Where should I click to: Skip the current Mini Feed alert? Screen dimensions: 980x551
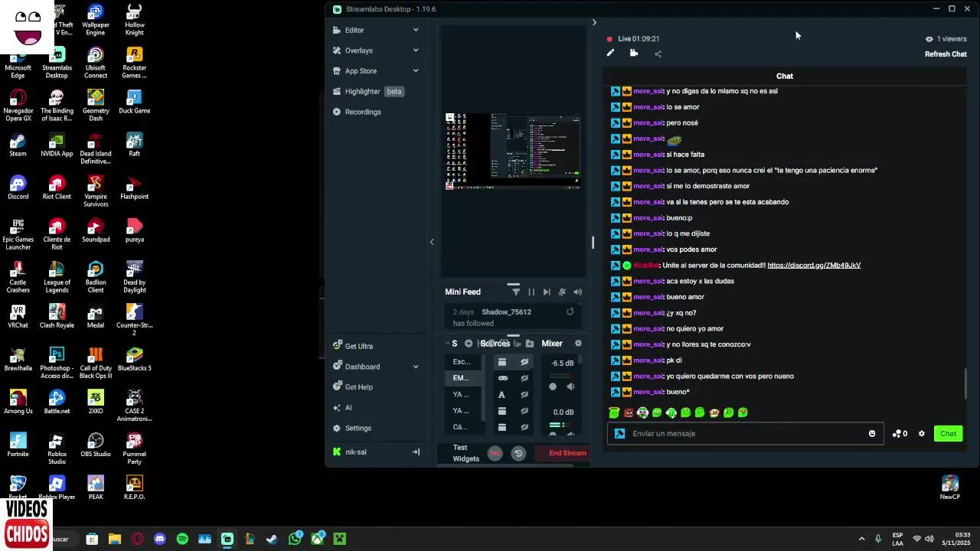click(x=547, y=292)
